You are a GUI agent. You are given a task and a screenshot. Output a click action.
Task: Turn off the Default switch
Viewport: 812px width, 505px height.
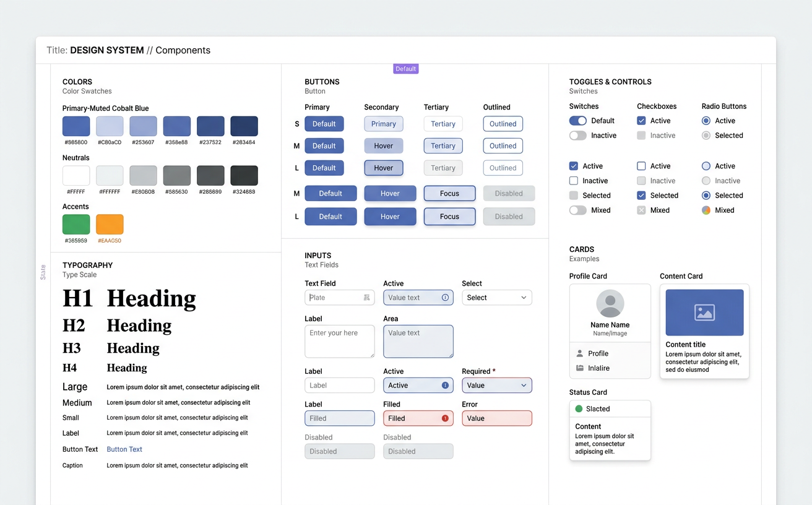[x=578, y=121]
